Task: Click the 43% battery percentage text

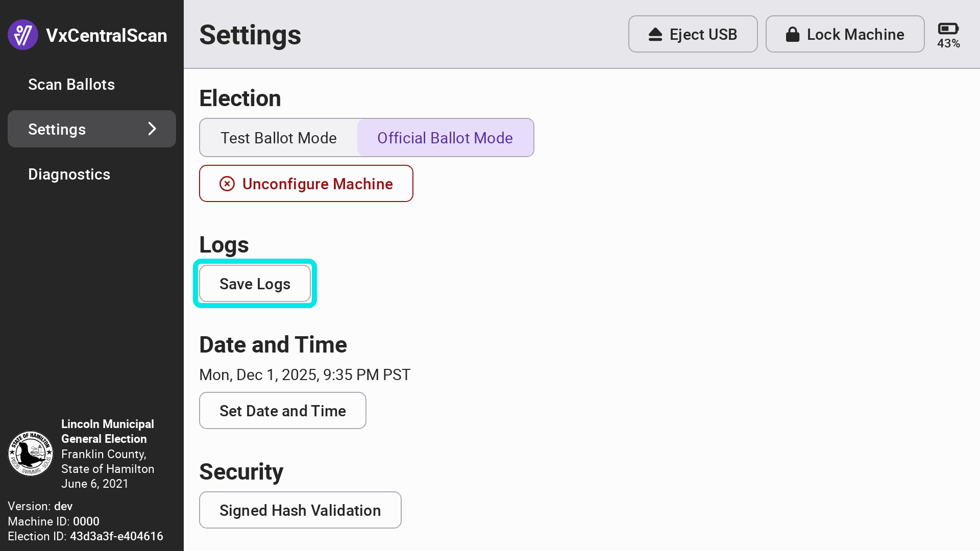Action: (x=948, y=44)
